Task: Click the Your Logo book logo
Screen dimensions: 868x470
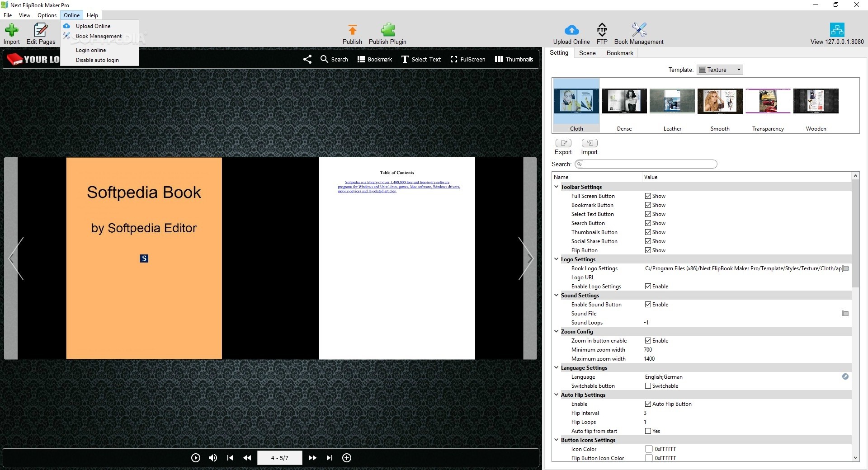Action: (x=33, y=59)
